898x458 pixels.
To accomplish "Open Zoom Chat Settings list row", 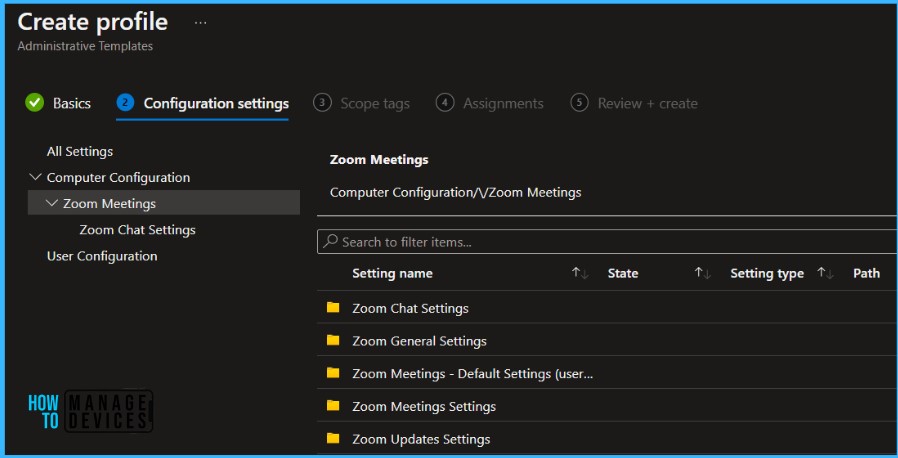I will (607, 308).
